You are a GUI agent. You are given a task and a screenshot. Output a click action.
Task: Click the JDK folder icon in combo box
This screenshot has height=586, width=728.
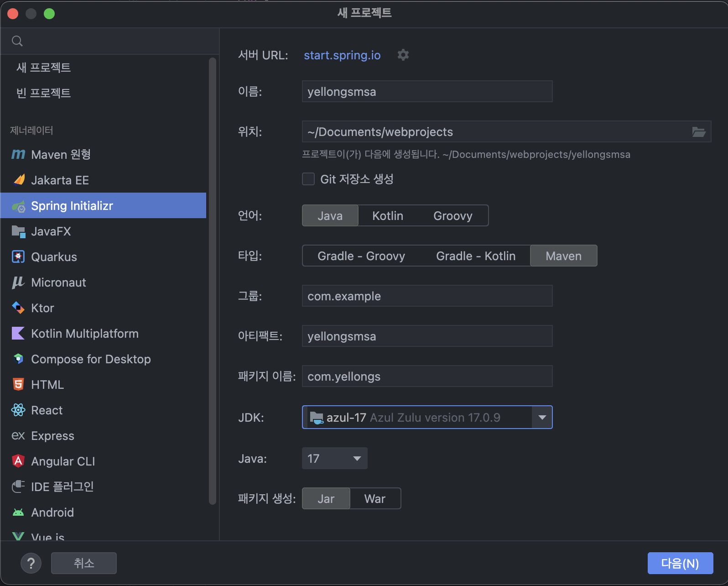(x=317, y=417)
